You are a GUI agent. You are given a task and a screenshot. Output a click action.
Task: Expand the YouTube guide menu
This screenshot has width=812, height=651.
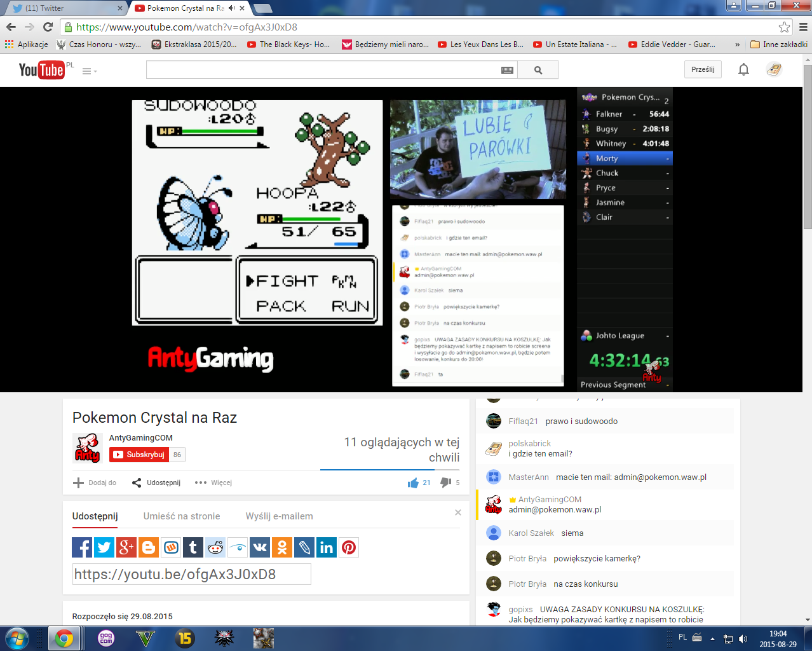[89, 71]
